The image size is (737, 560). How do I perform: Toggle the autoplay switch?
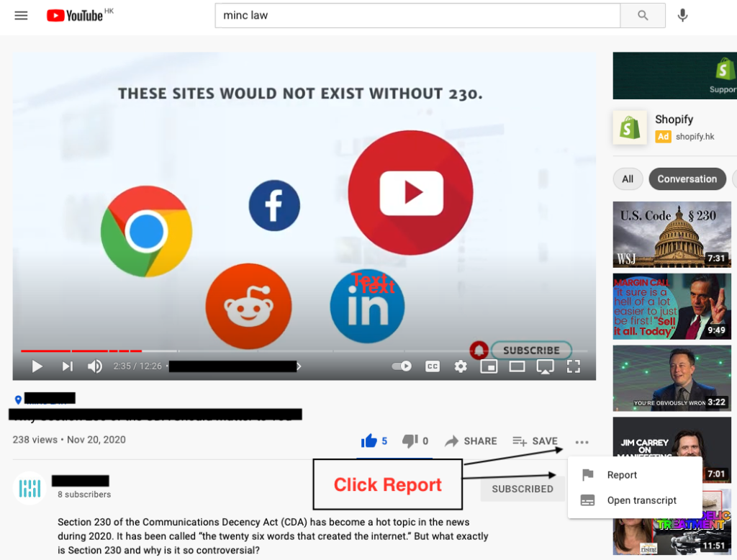tap(402, 366)
